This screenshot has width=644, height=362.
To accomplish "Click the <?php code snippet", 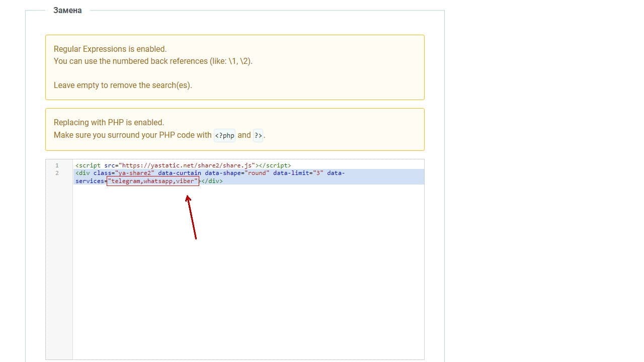I will (224, 136).
